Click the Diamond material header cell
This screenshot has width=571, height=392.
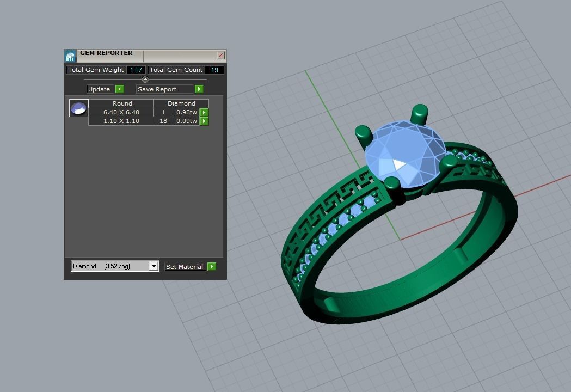(181, 103)
